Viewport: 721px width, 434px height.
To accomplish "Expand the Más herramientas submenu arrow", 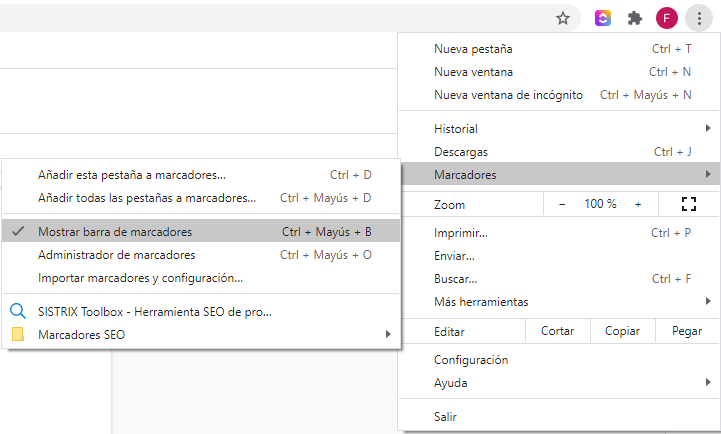I will pyautogui.click(x=708, y=301).
